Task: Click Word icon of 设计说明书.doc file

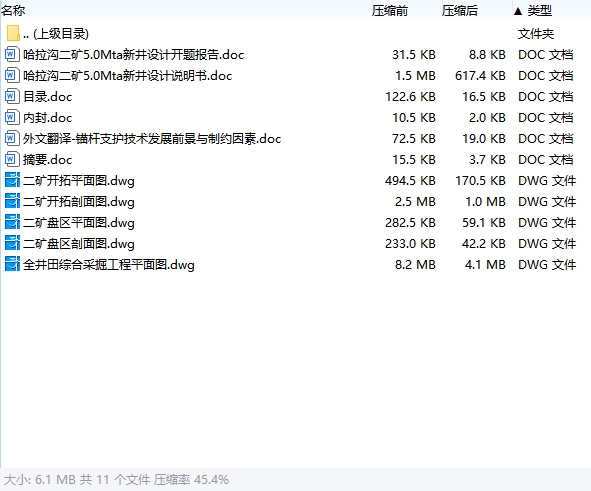Action: point(11,75)
